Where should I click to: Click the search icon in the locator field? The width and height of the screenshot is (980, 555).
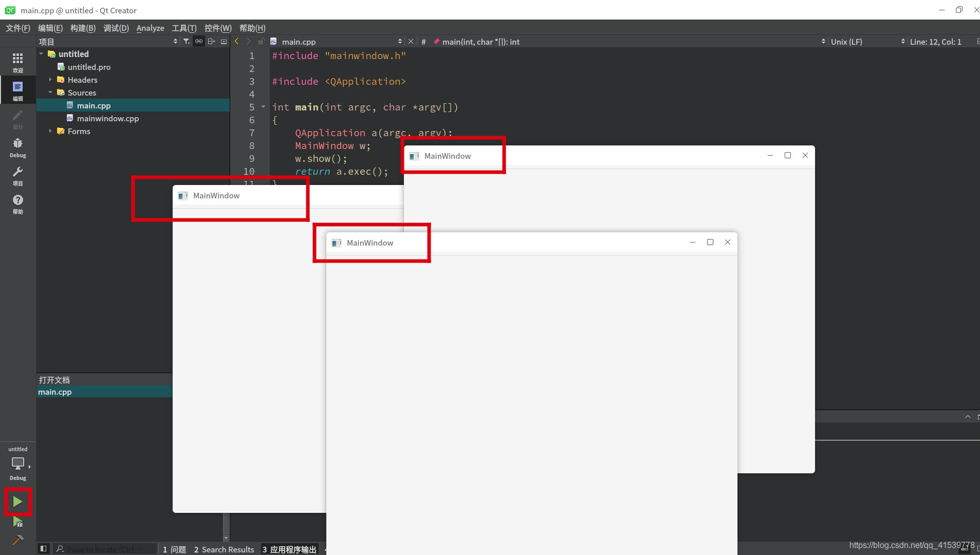point(60,549)
